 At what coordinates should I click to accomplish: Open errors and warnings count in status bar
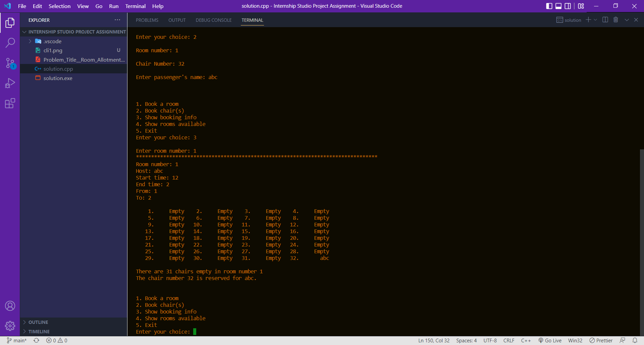pos(57,340)
